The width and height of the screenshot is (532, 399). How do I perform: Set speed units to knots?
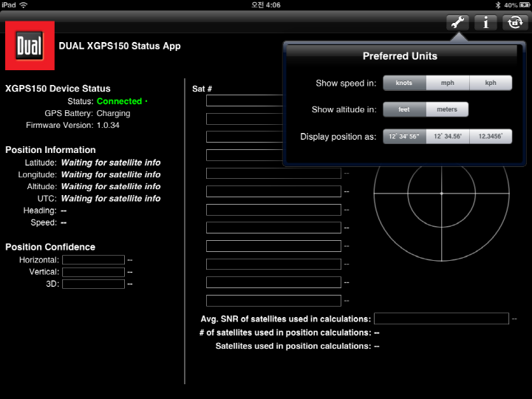(404, 83)
